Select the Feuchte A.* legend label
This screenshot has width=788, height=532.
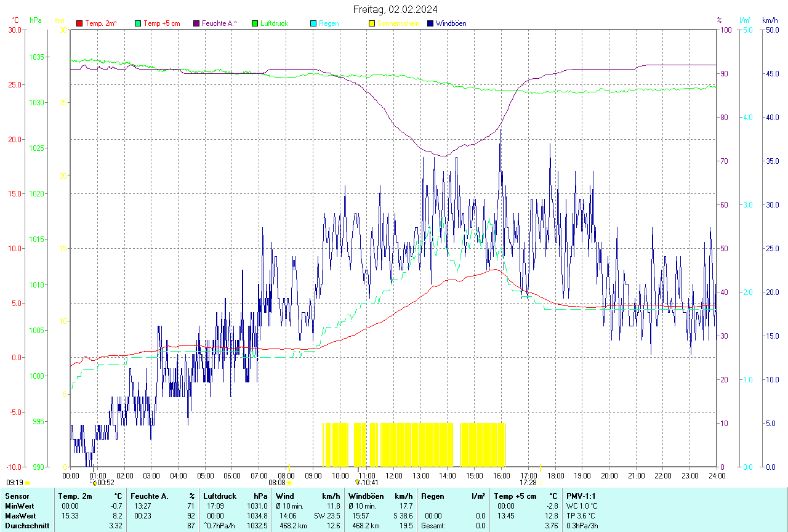219,23
